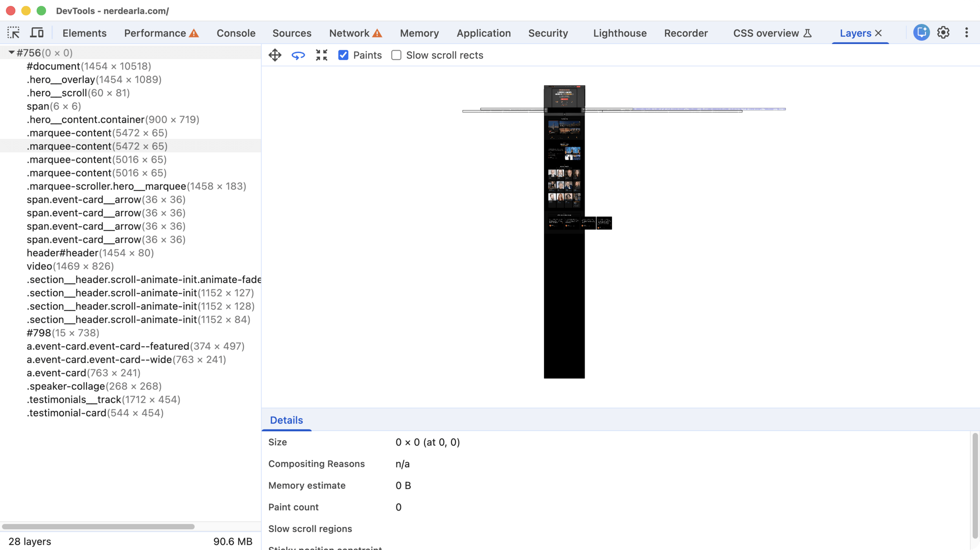The width and height of the screenshot is (980, 550).
Task: Uncheck the Paints checkbox
Action: coord(344,55)
